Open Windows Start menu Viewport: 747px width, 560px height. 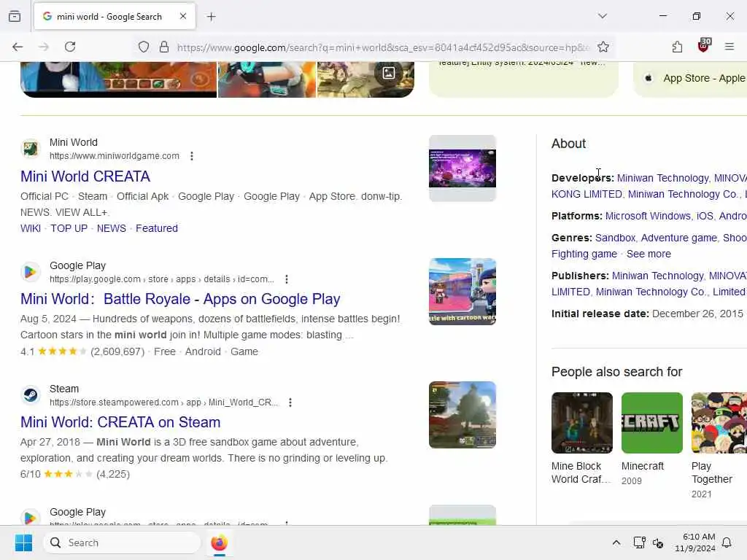23,542
